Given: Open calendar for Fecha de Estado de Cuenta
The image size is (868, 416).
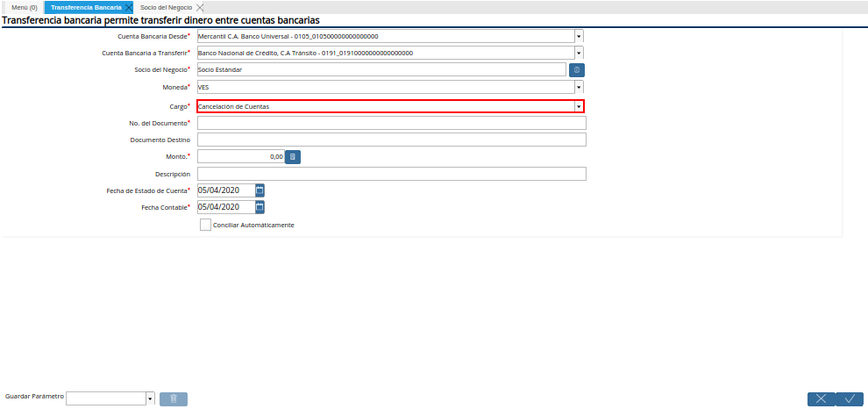Looking at the screenshot, I should click(x=260, y=190).
